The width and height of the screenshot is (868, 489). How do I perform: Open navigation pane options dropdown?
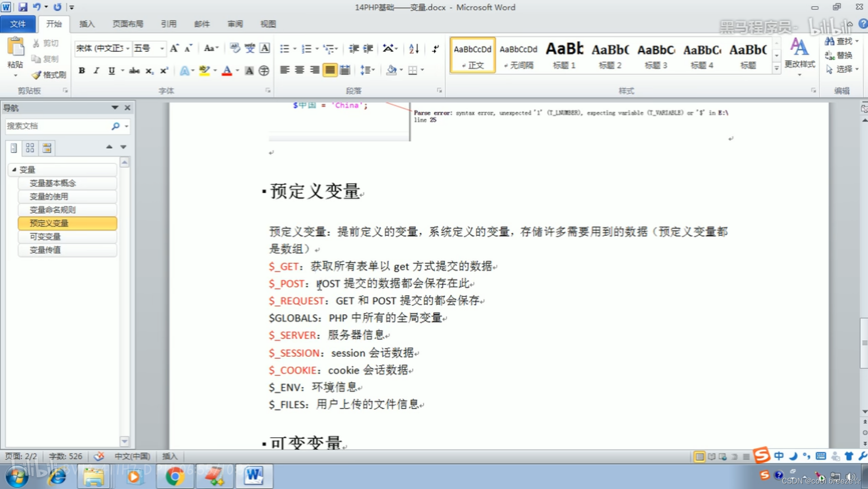coord(115,107)
